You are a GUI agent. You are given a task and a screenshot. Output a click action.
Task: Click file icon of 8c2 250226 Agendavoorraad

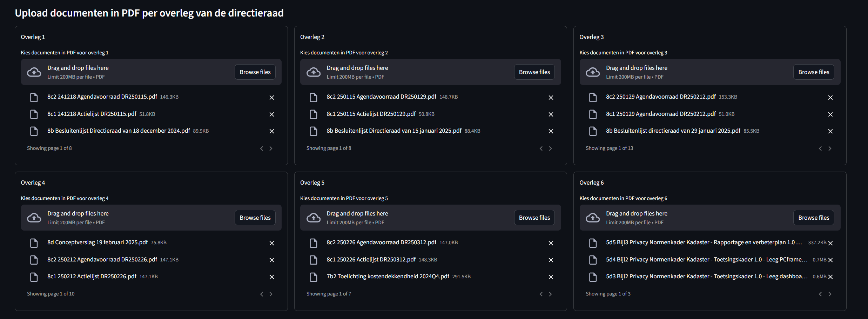pos(313,243)
